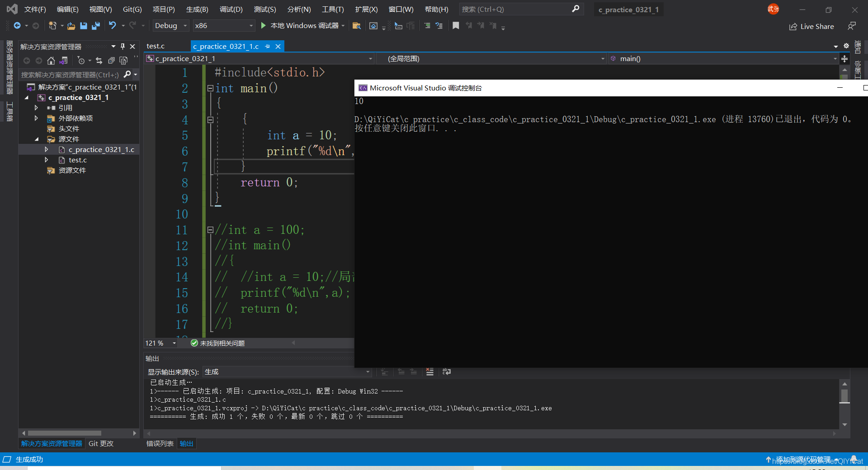The height and width of the screenshot is (470, 868).
Task: Click the sync with active document icon
Action: click(99, 60)
